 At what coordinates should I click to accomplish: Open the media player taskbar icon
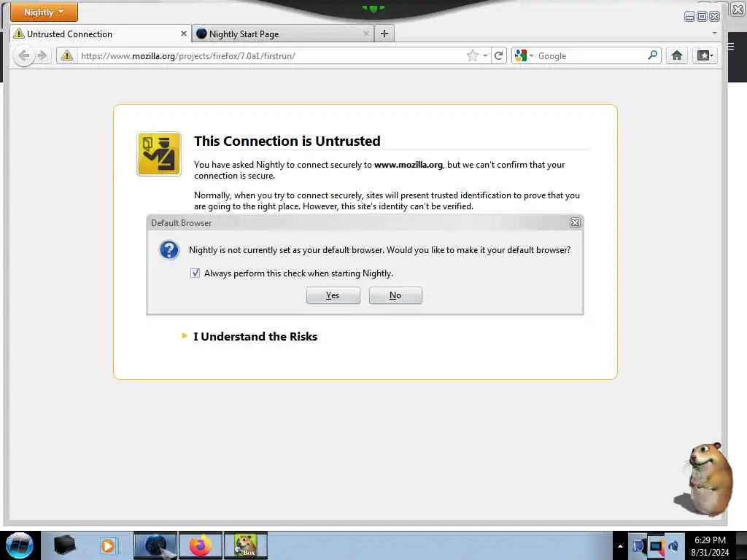point(108,545)
